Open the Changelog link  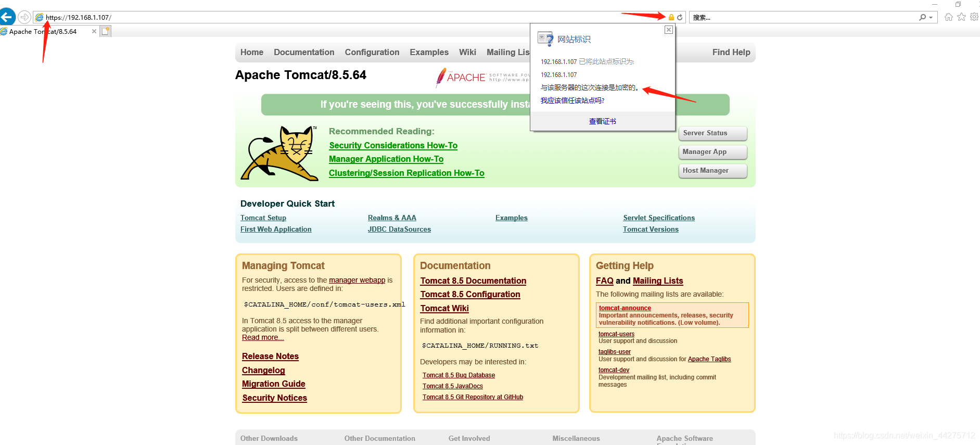(x=263, y=371)
